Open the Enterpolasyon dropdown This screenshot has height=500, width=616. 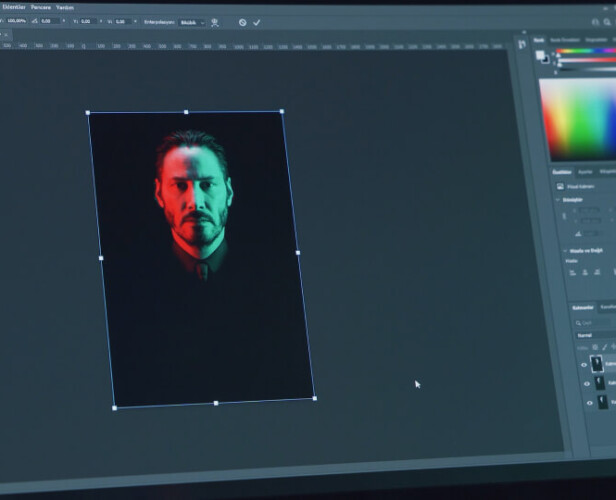pyautogui.click(x=191, y=21)
